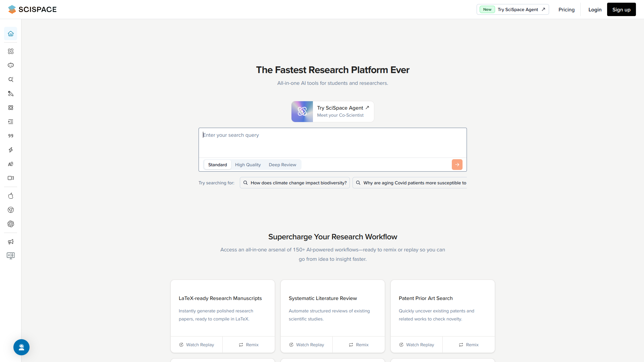Click the climate change biodiversity suggestion
The width and height of the screenshot is (644, 362).
pyautogui.click(x=294, y=183)
